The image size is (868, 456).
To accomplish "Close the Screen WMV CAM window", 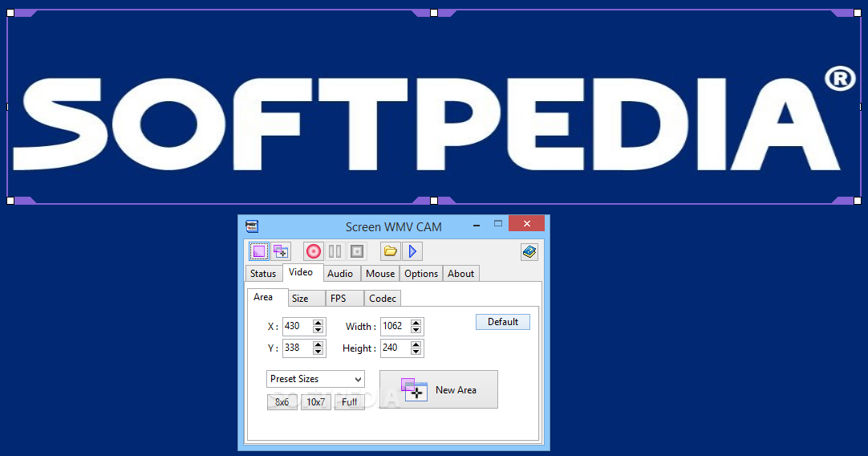I will click(526, 223).
